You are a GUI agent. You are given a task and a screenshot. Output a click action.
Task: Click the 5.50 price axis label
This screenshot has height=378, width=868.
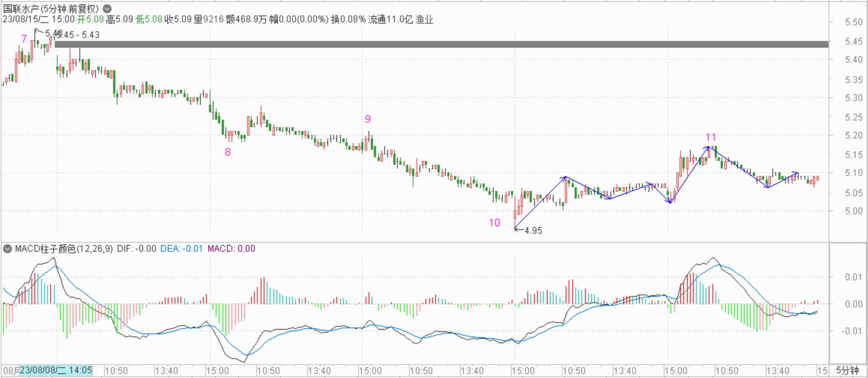pyautogui.click(x=854, y=22)
